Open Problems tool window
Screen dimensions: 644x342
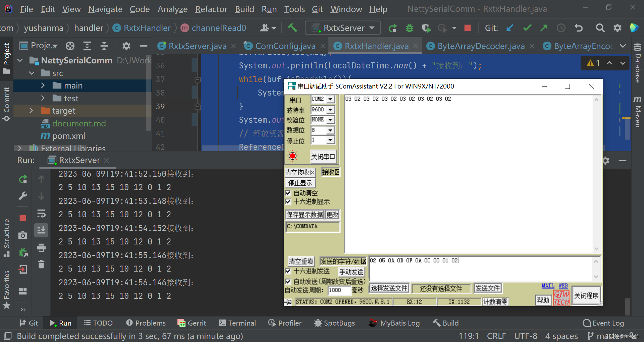click(x=146, y=323)
